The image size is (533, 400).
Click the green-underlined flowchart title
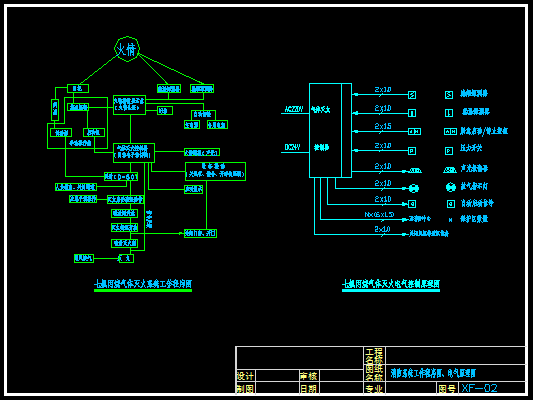coord(143,284)
